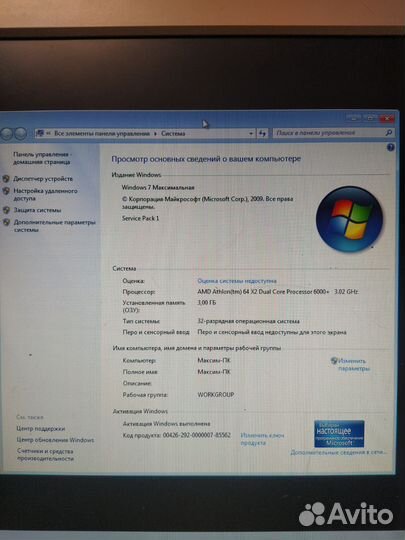Open Дополнительные параметры системы

coord(54,226)
